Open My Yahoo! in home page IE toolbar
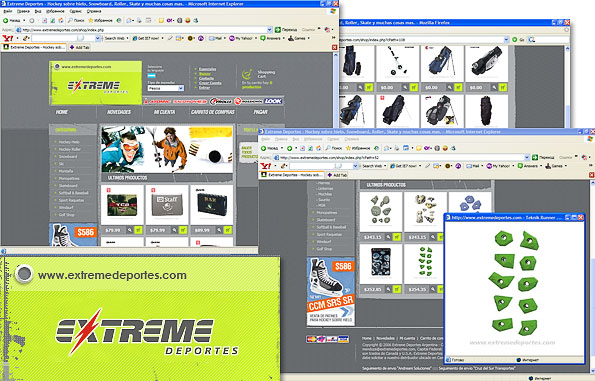 (240, 38)
